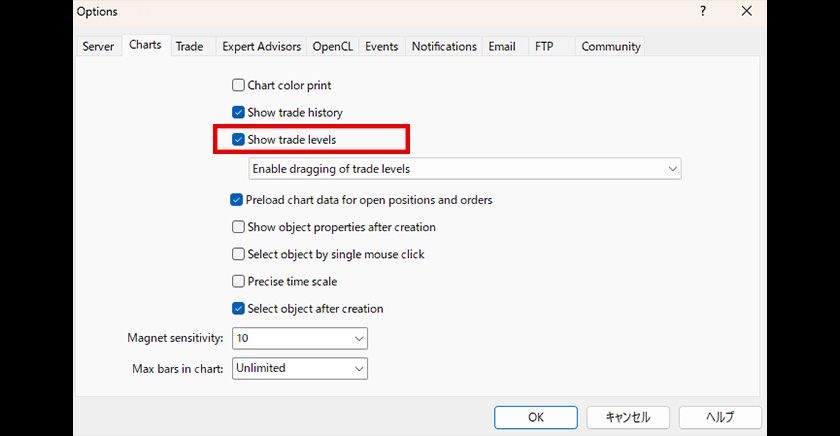Viewport: 840px width, 436px height.
Task: Enable Show object properties after creation
Action: coord(238,227)
